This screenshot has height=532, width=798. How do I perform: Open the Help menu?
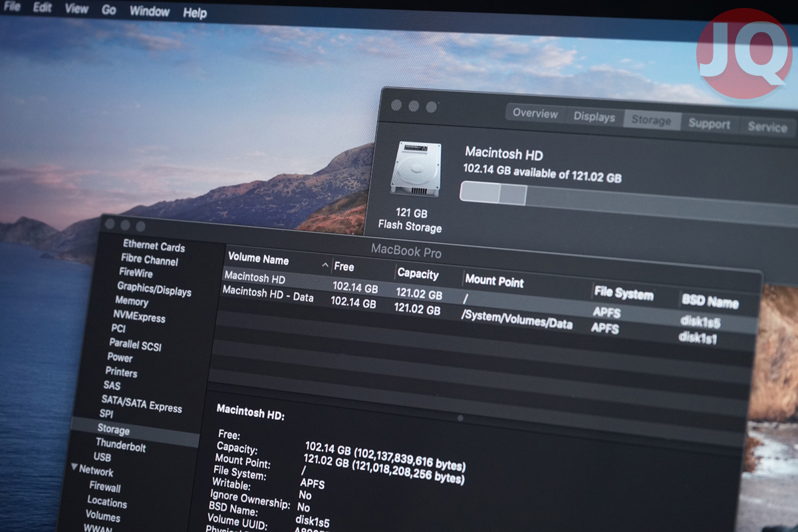(x=194, y=13)
